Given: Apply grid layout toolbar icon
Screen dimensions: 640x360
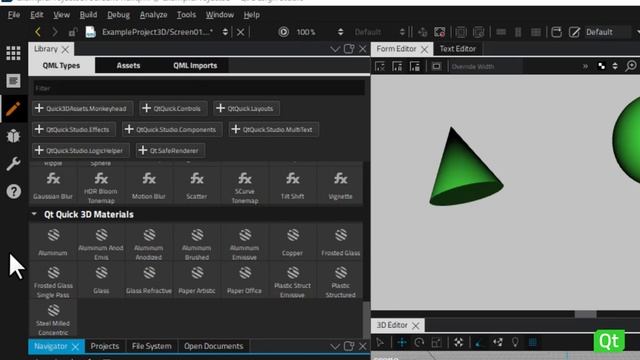Looking at the screenshot, I should click(x=536, y=32).
